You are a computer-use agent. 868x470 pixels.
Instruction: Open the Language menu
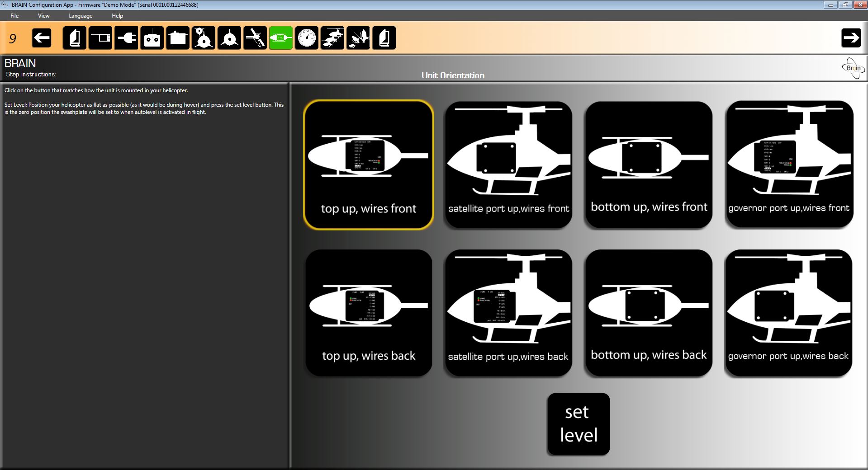click(81, 16)
